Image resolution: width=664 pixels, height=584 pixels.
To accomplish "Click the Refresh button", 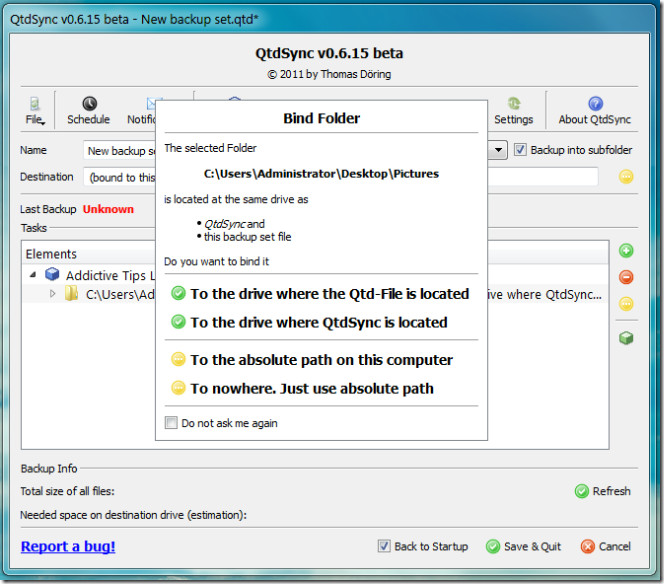I will click(603, 491).
